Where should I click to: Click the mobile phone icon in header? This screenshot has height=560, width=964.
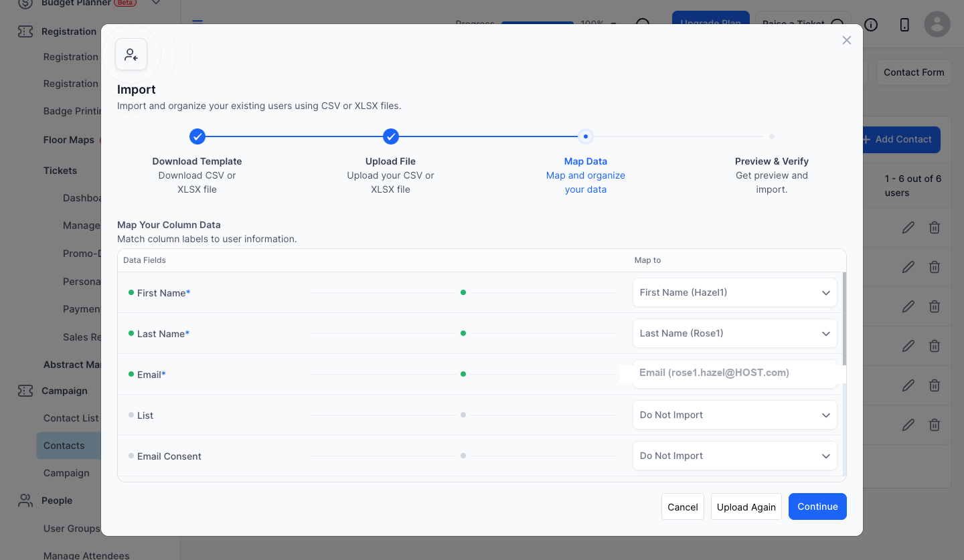[x=904, y=25]
